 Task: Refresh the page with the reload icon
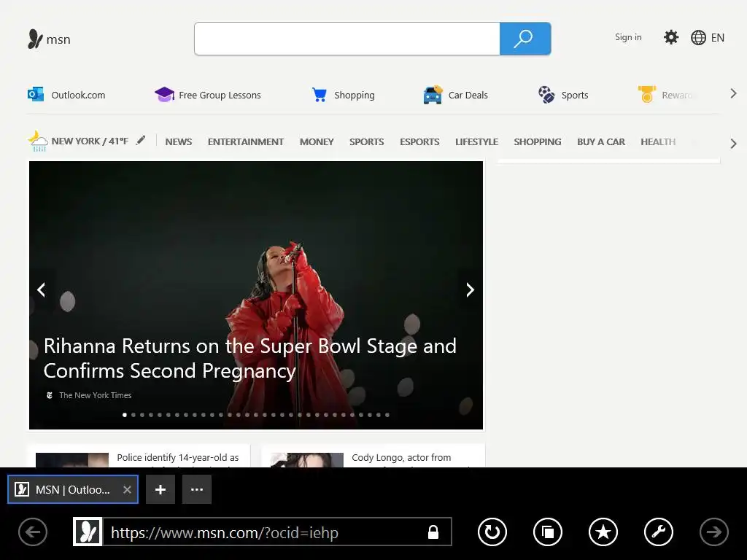492,532
